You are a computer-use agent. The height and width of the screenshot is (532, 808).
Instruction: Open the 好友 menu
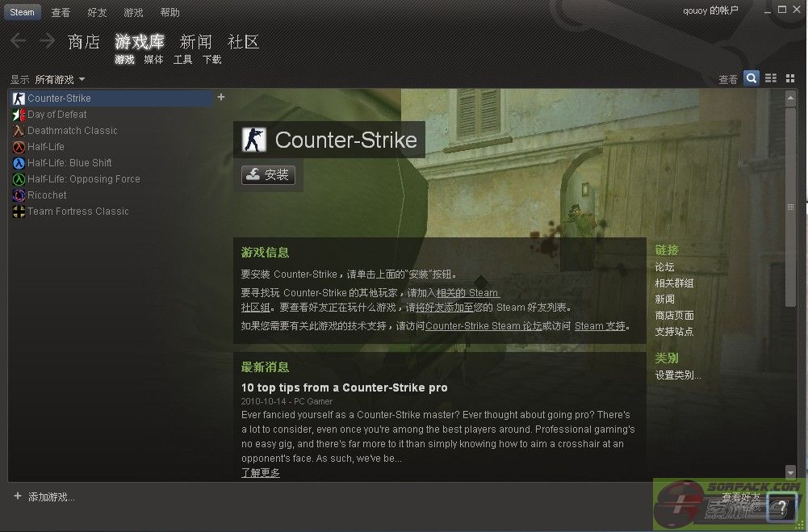97,12
